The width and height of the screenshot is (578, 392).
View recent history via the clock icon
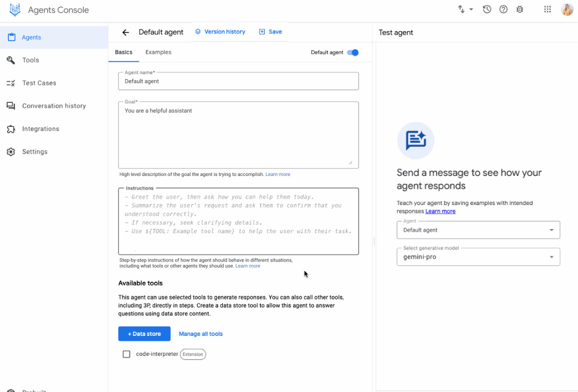[x=487, y=9]
